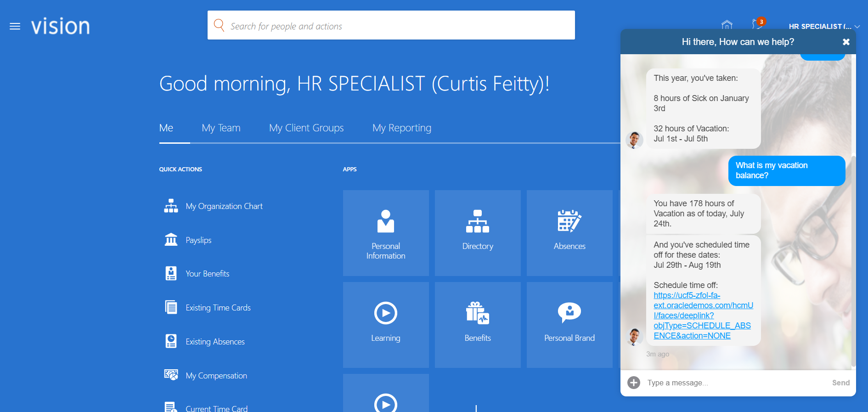Expand the HR SPECIALIST user menu
Image resolution: width=868 pixels, height=412 pixels.
pyautogui.click(x=824, y=26)
